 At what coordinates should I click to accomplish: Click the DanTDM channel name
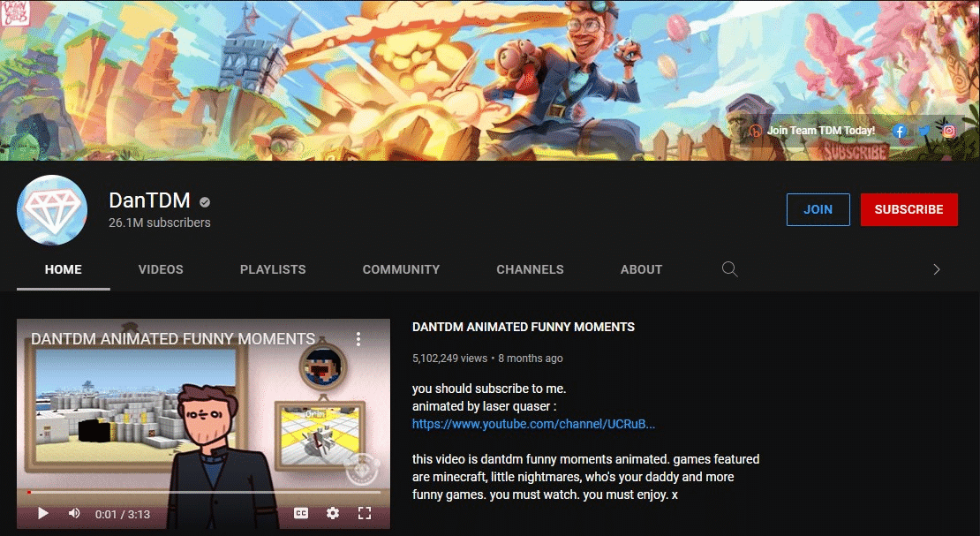pos(149,200)
